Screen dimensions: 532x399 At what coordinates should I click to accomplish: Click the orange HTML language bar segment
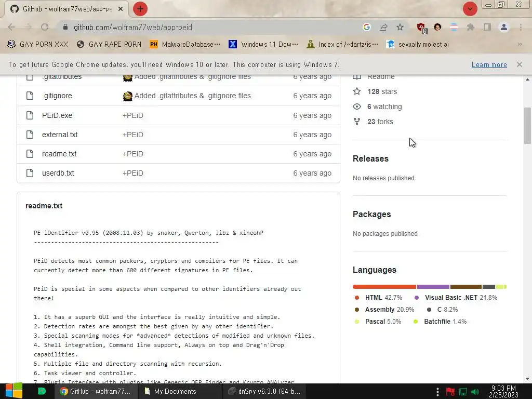coord(384,287)
